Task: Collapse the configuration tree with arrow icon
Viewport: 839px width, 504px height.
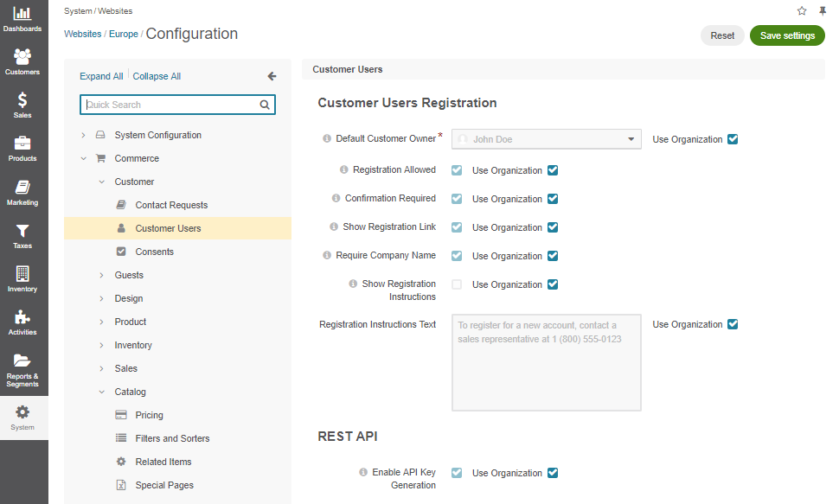Action: (x=272, y=77)
